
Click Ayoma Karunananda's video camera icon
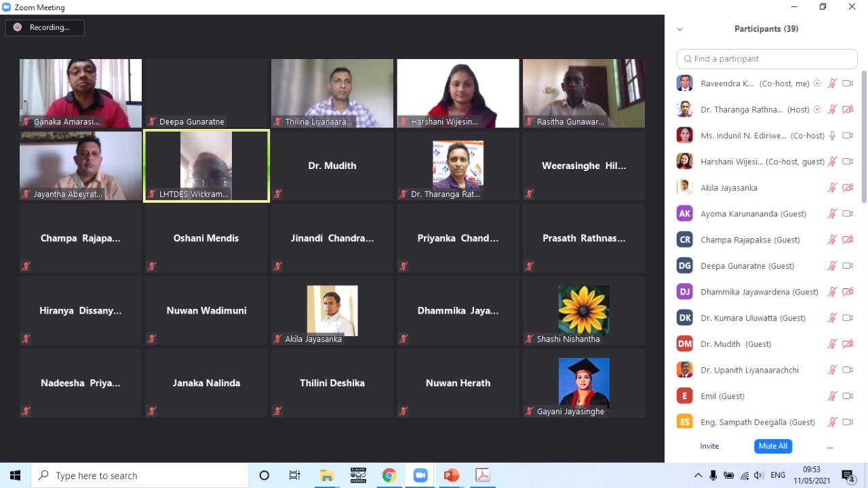[x=848, y=214]
